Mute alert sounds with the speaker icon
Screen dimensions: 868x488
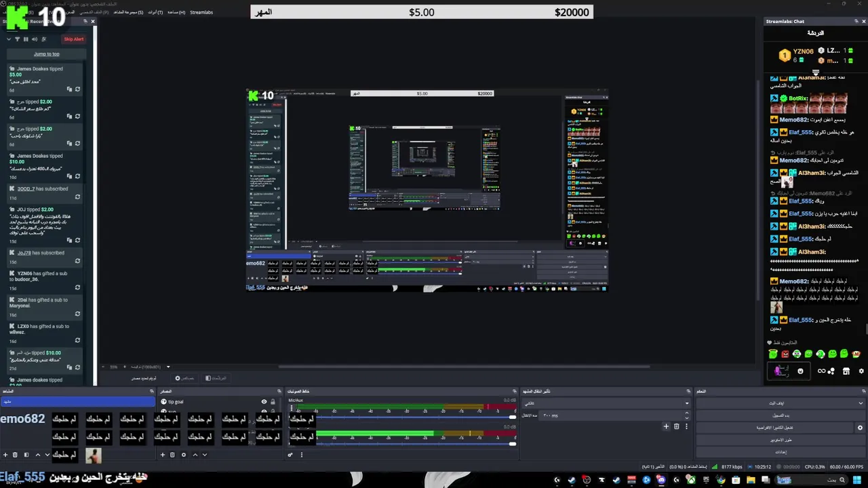click(35, 39)
